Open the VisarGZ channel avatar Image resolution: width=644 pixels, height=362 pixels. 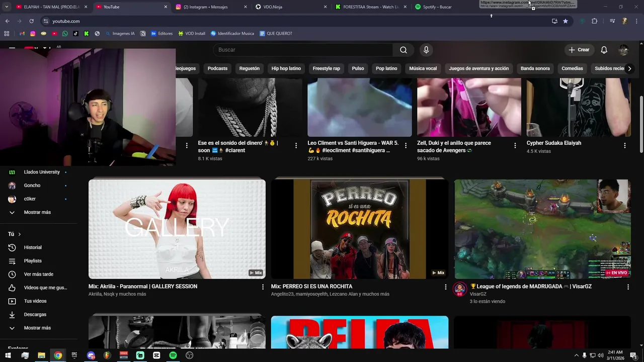point(460,289)
